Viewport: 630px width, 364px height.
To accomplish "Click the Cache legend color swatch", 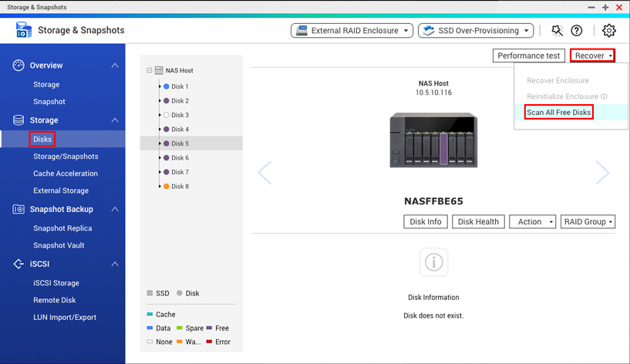I will point(150,314).
